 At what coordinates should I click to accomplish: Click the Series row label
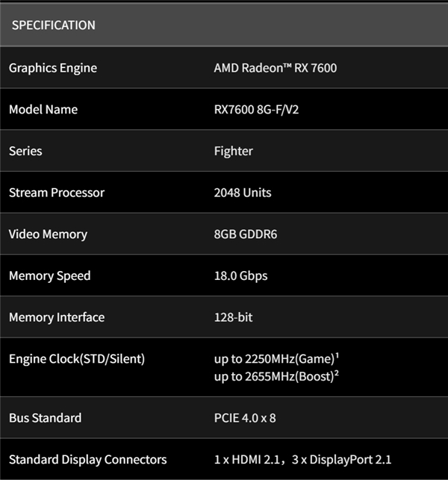(25, 151)
